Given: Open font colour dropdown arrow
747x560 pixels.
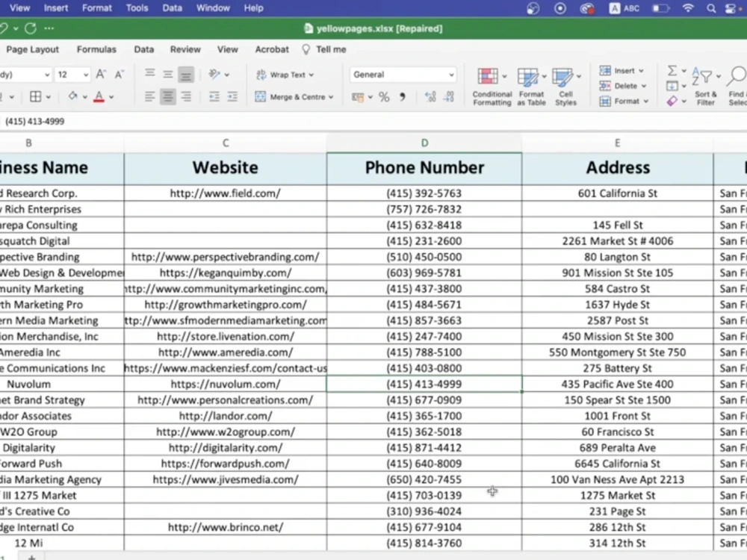Looking at the screenshot, I should (111, 97).
